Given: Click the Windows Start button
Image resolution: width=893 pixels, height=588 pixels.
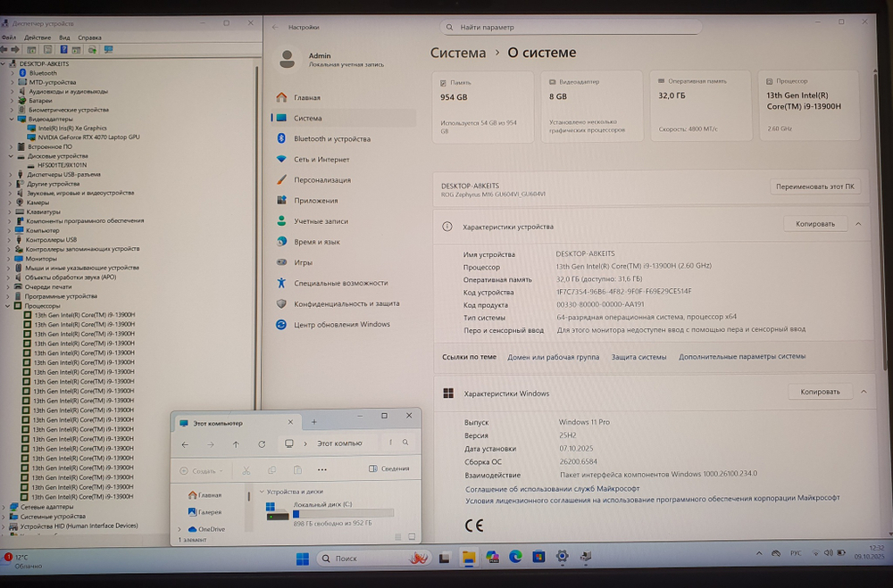Looking at the screenshot, I should pyautogui.click(x=302, y=559).
